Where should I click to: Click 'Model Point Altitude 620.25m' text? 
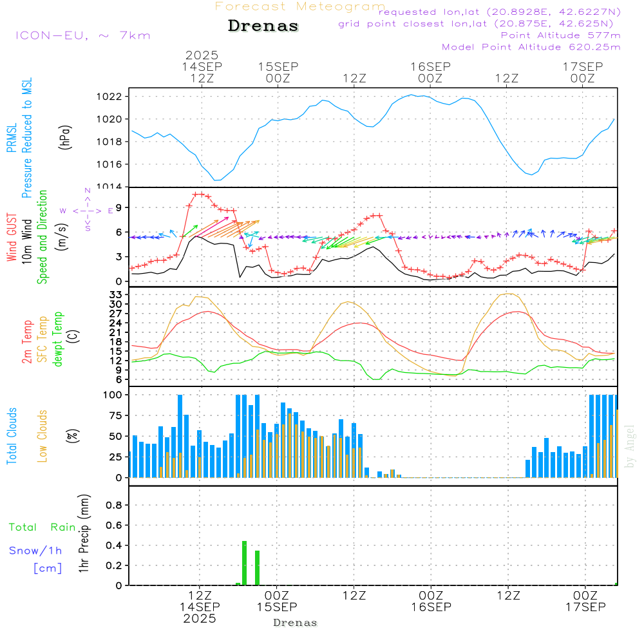coord(531,47)
